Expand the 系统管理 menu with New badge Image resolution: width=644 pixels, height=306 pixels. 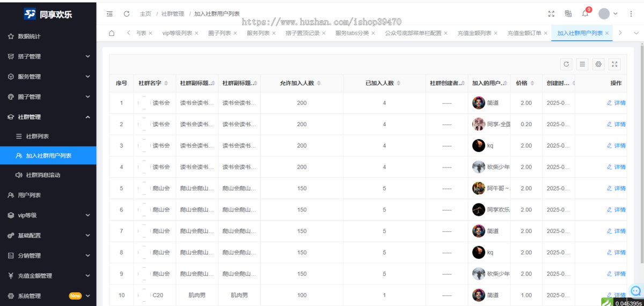point(48,296)
